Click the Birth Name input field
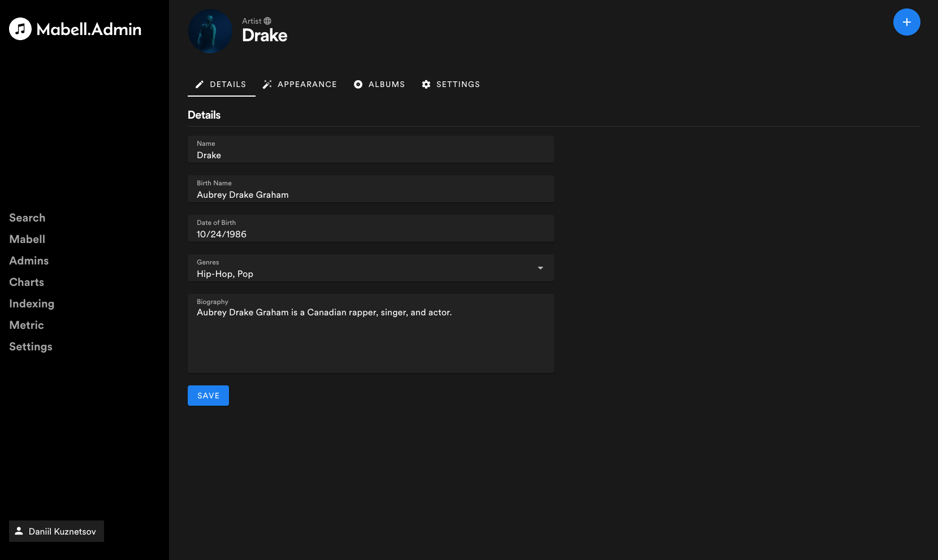938x560 pixels. click(x=370, y=194)
